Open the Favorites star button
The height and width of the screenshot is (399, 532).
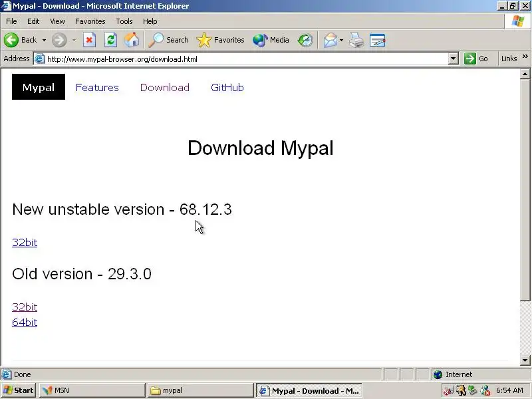coord(221,40)
